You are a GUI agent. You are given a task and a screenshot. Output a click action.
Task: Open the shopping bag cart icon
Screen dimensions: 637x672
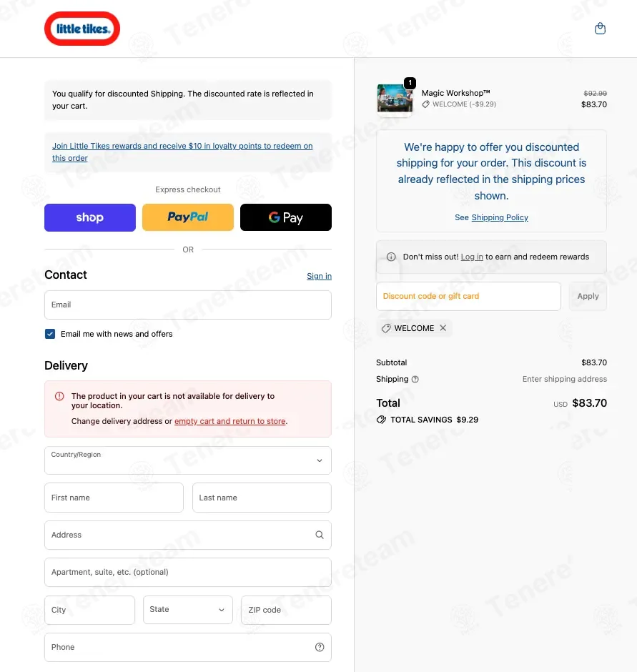point(600,29)
